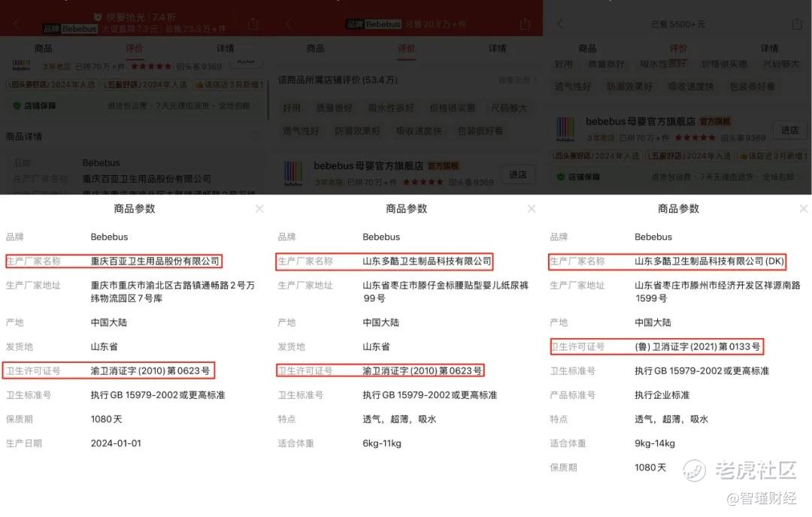Close the 商品参数 sheet in the left screenshot

click(x=259, y=209)
